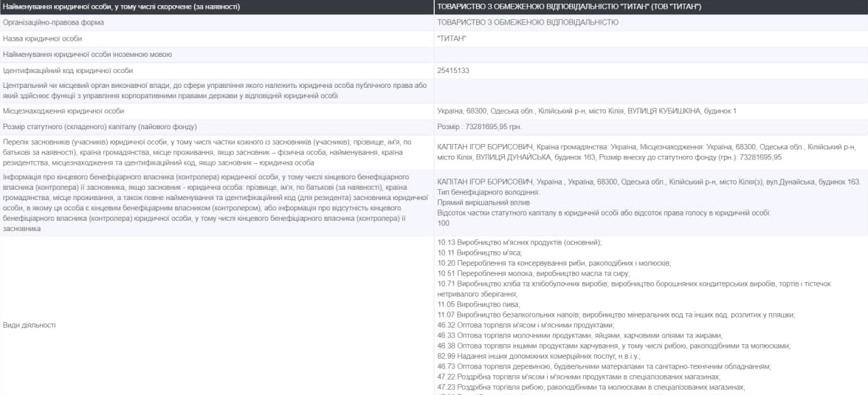Click the foreign language name label

(88, 55)
